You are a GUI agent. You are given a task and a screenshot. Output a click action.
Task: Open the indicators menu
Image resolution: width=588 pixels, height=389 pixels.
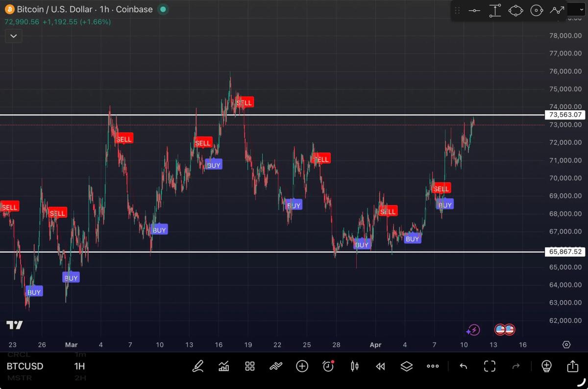pos(224,366)
